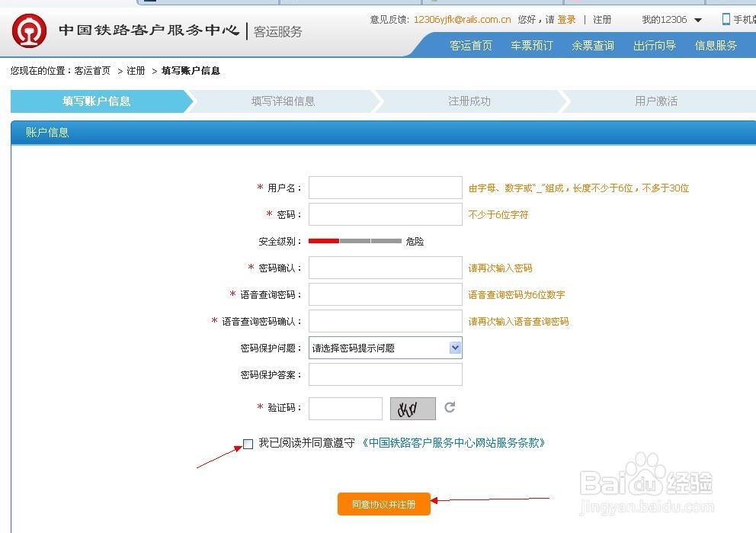Open the 车票预订 navigation tab

[532, 46]
